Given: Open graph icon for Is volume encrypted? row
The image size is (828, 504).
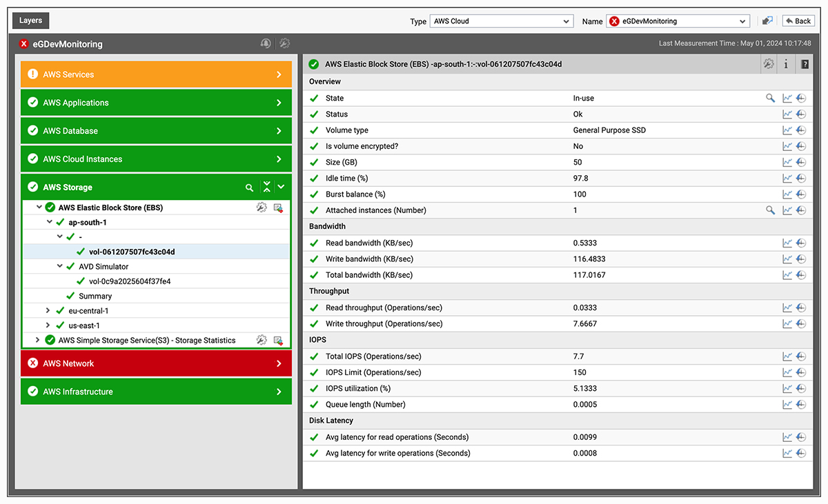Looking at the screenshot, I should pos(787,146).
